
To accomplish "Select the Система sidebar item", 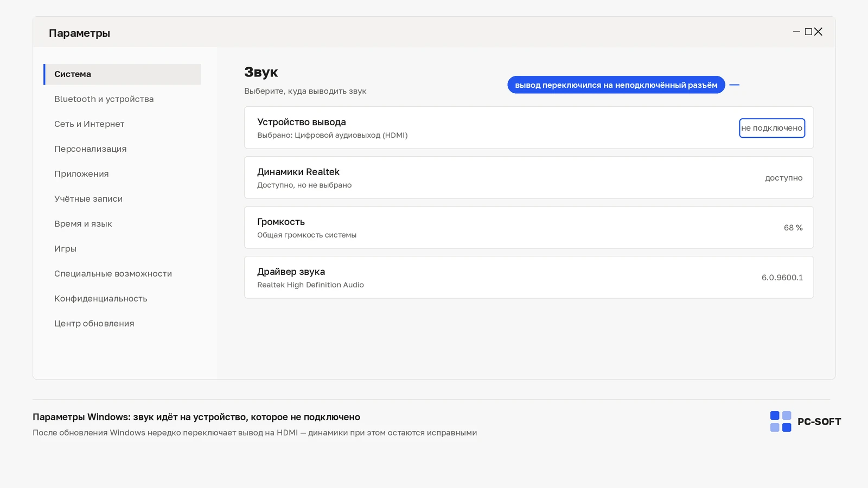I will coord(122,74).
